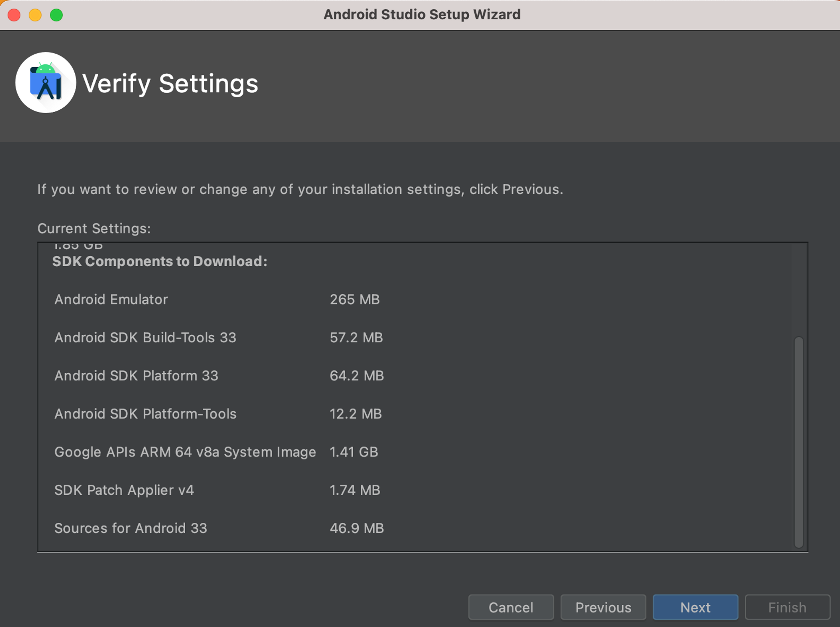The height and width of the screenshot is (627, 840).
Task: Select the Android SDK Platform 33 row
Action: 136,375
